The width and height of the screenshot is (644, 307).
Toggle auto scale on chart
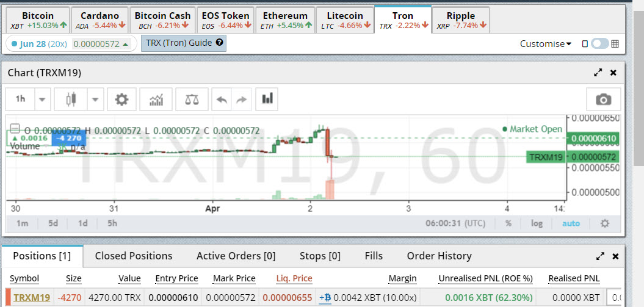pyautogui.click(x=571, y=223)
